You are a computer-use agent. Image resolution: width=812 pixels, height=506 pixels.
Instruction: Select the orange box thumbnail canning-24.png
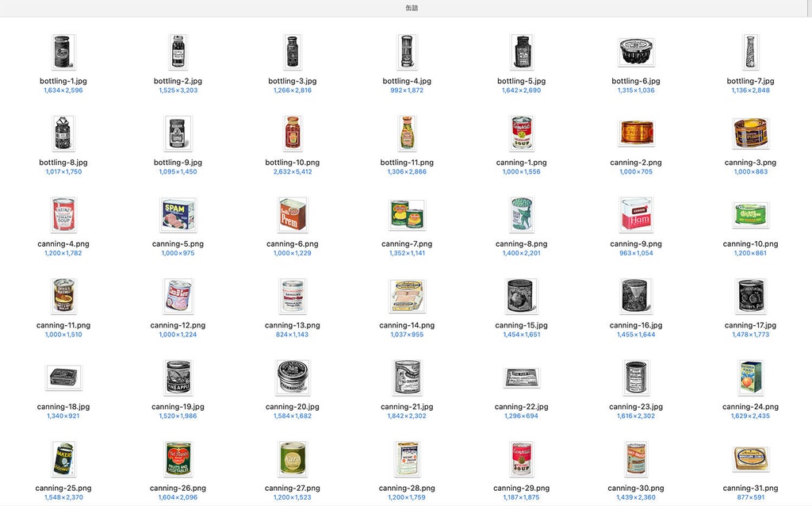pos(750,378)
